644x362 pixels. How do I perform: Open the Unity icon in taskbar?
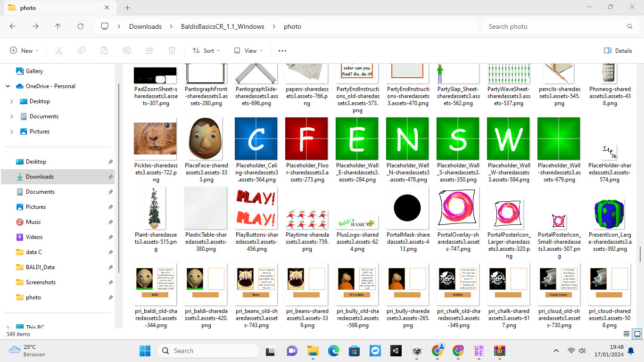point(396,351)
